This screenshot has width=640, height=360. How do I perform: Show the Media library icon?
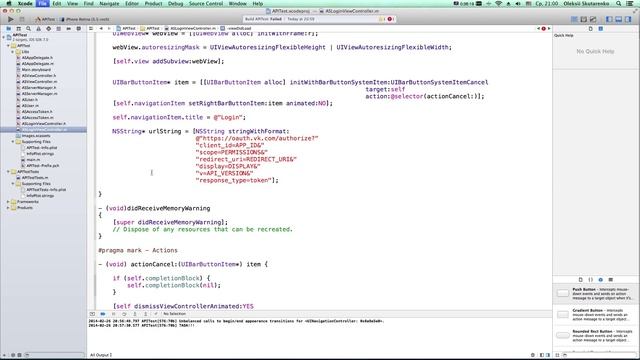(x=611, y=280)
